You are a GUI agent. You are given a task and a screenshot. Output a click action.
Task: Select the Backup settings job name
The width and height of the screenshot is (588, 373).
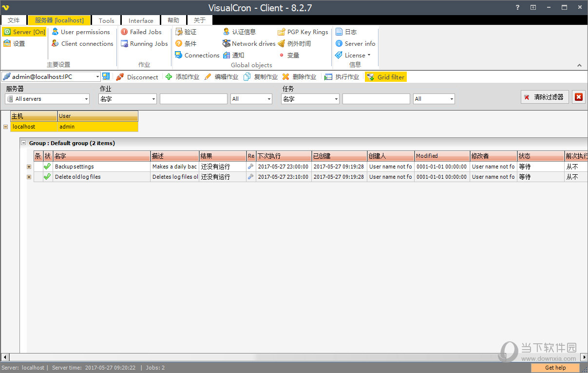(74, 167)
